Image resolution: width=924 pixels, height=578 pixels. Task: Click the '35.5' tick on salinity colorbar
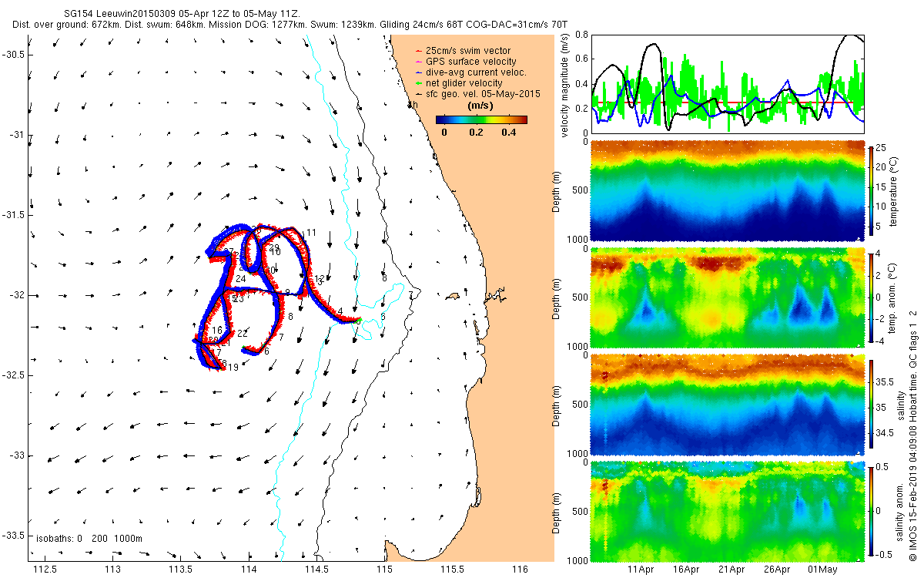pyautogui.click(x=885, y=382)
